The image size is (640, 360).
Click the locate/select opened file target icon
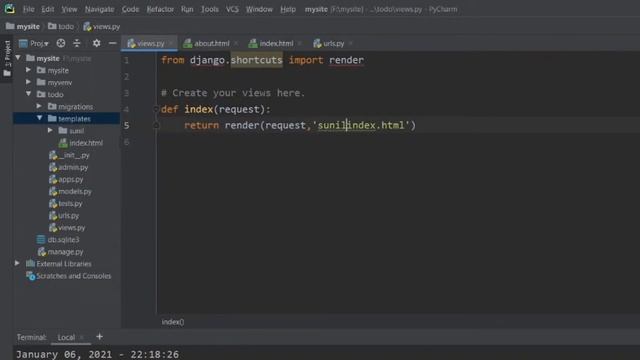[61, 43]
